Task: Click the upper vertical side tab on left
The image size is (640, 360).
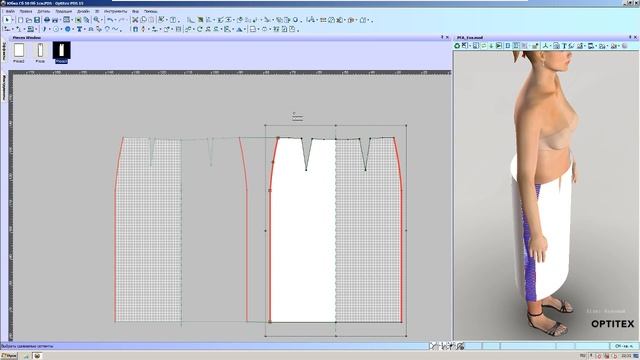Action: click(4, 51)
